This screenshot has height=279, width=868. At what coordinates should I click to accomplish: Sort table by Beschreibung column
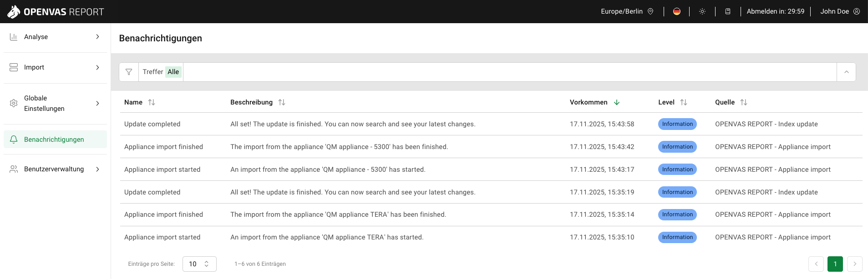pos(282,102)
